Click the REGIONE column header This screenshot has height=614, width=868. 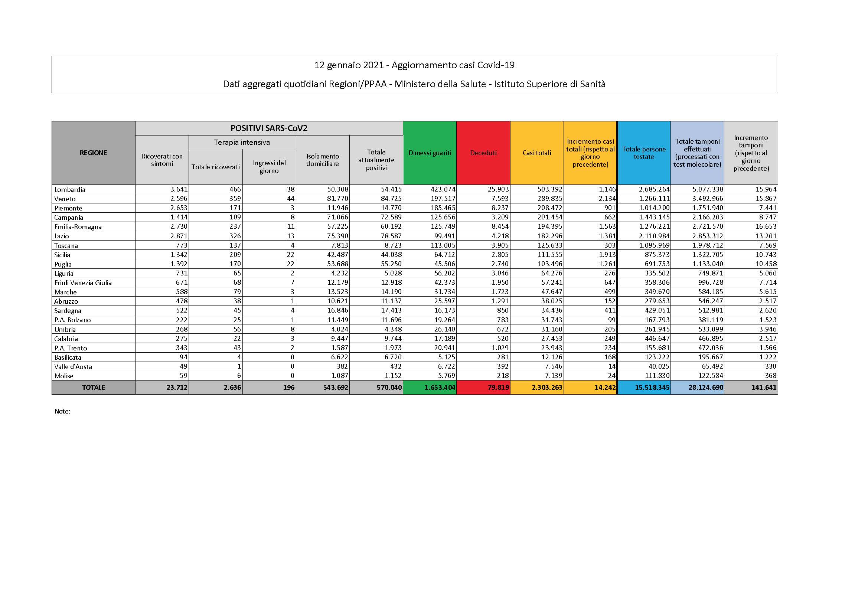click(x=94, y=153)
